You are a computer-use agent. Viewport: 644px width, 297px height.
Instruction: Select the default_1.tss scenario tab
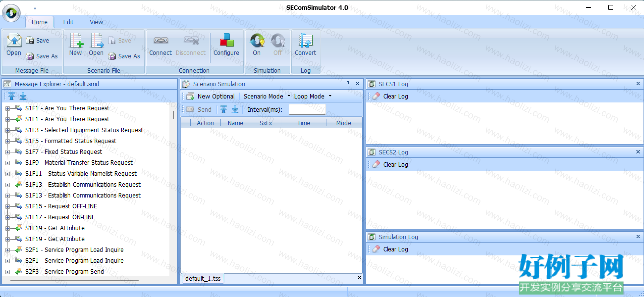click(x=203, y=278)
